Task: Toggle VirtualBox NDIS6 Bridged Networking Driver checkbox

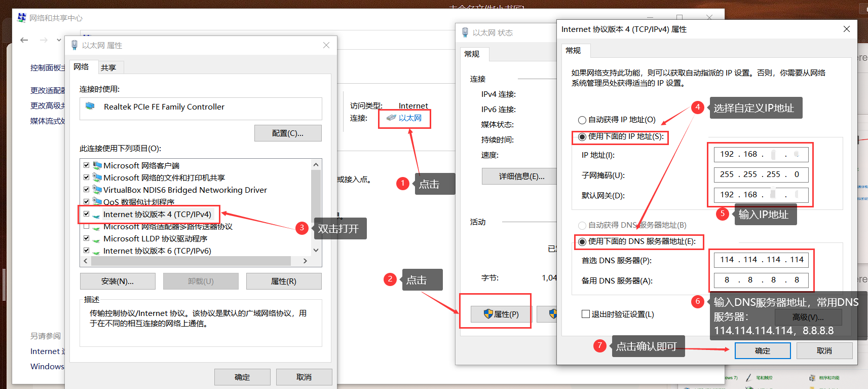Action: tap(86, 190)
